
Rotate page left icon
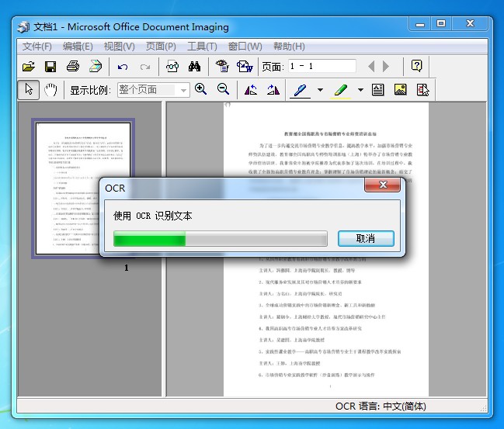251,89
